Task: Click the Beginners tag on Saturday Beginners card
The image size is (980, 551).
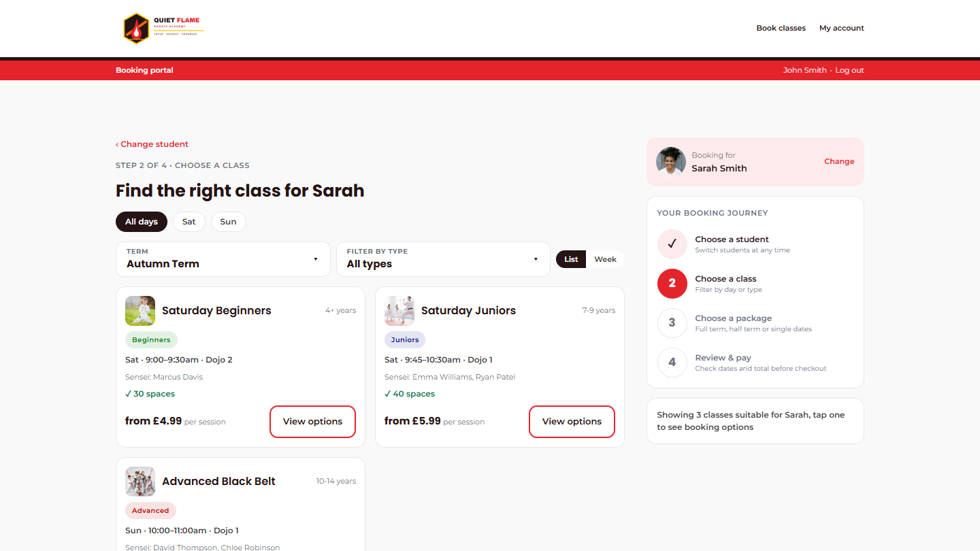Action: [151, 340]
